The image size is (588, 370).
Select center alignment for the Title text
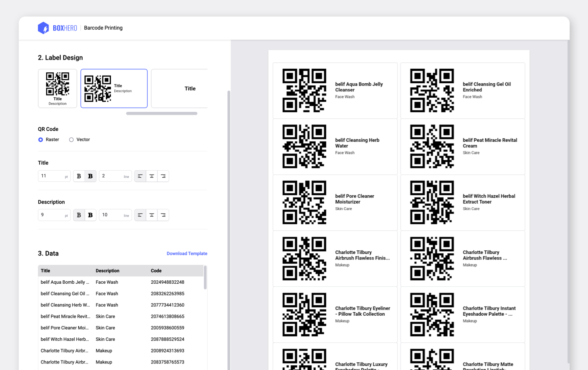pos(151,176)
